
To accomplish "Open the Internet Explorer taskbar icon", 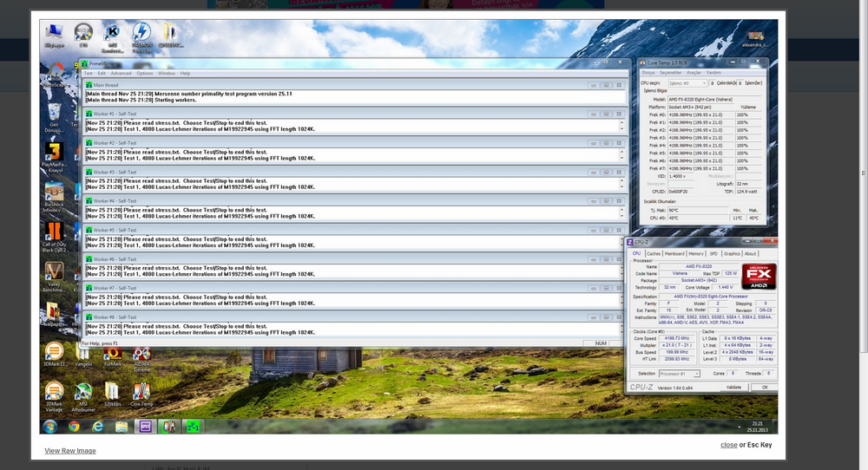I will [97, 427].
